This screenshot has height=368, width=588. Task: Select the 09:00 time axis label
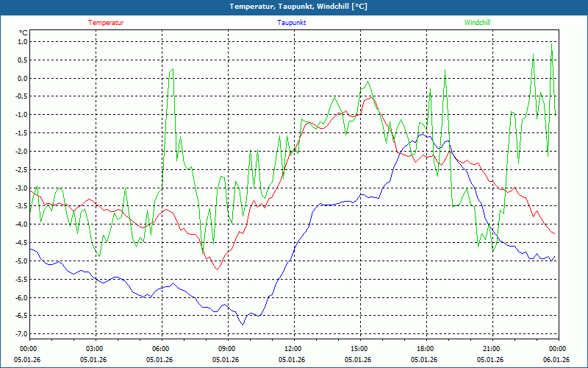point(226,348)
